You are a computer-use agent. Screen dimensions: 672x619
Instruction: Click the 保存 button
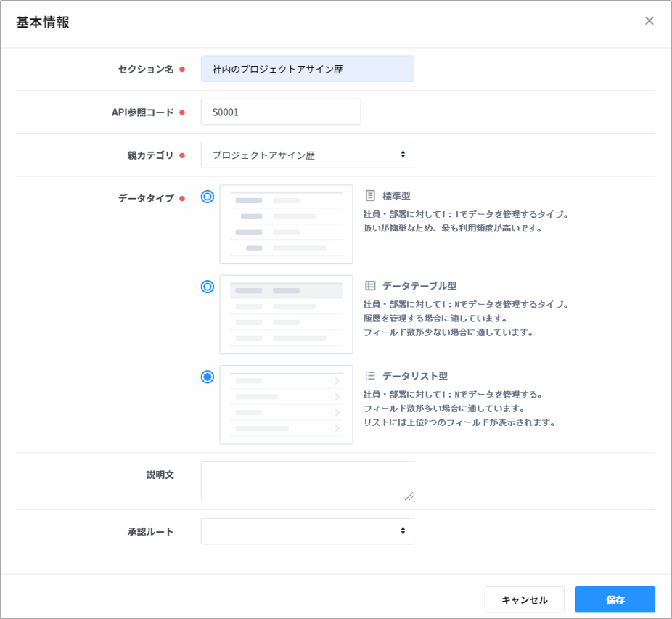tap(615, 600)
